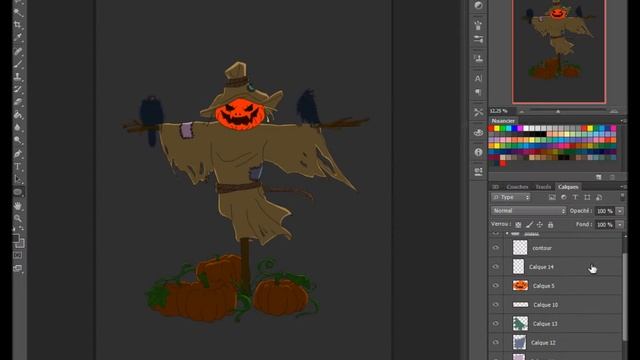
Task: Toggle layer filtering switch
Action: (622, 197)
